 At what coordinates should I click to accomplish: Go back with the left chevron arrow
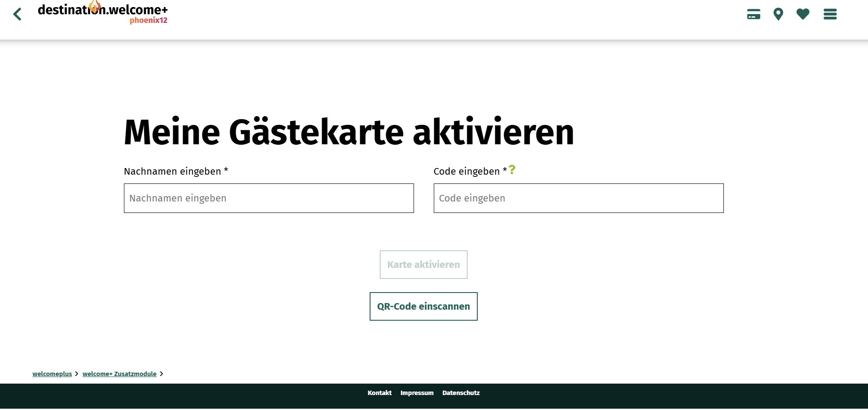tap(18, 14)
